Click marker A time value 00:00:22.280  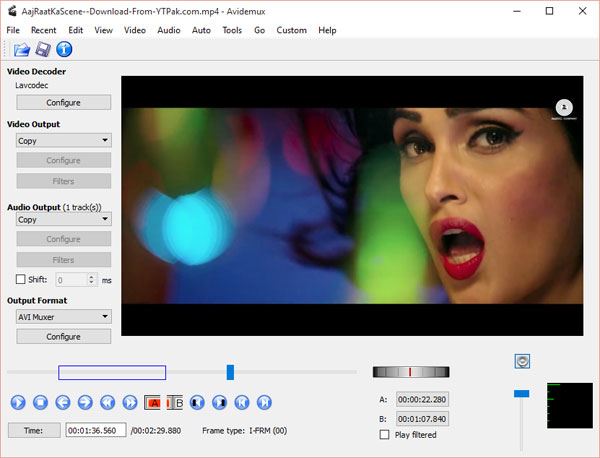pos(422,399)
